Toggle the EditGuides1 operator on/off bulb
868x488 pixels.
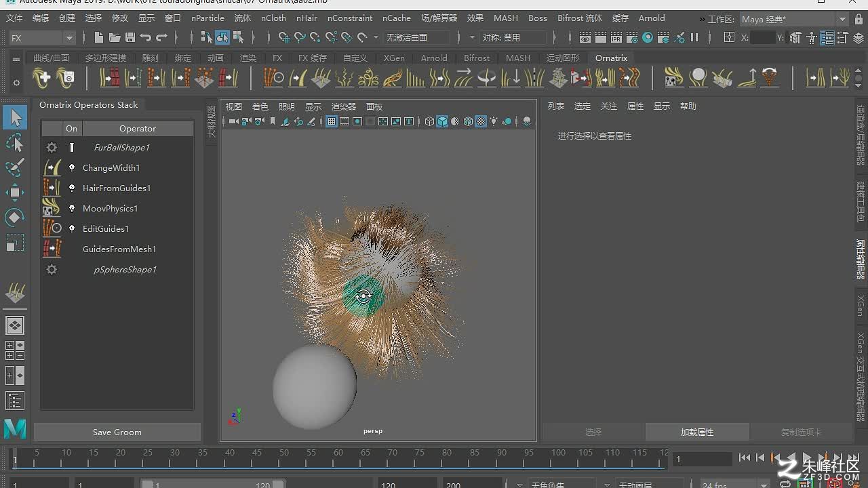72,228
